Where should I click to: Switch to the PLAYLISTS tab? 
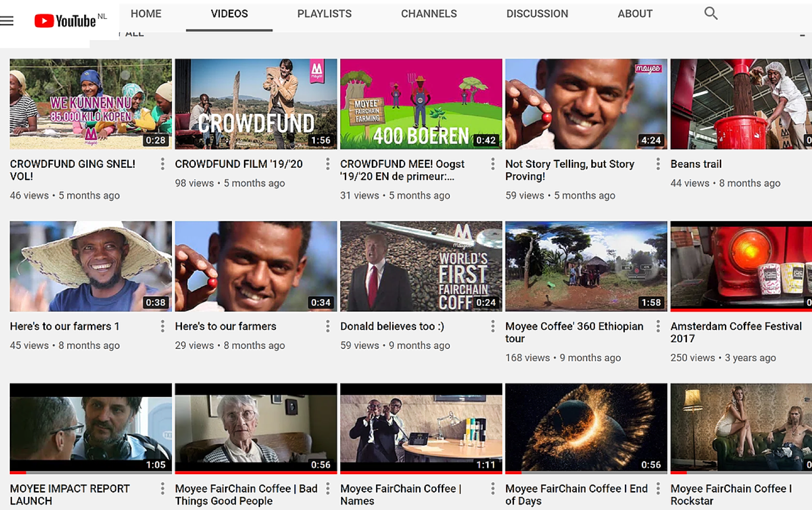pyautogui.click(x=324, y=14)
